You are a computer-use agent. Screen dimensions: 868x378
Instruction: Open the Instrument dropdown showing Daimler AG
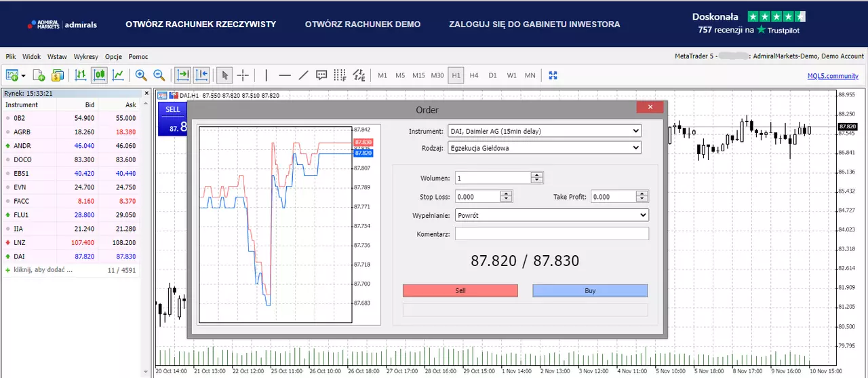point(544,131)
